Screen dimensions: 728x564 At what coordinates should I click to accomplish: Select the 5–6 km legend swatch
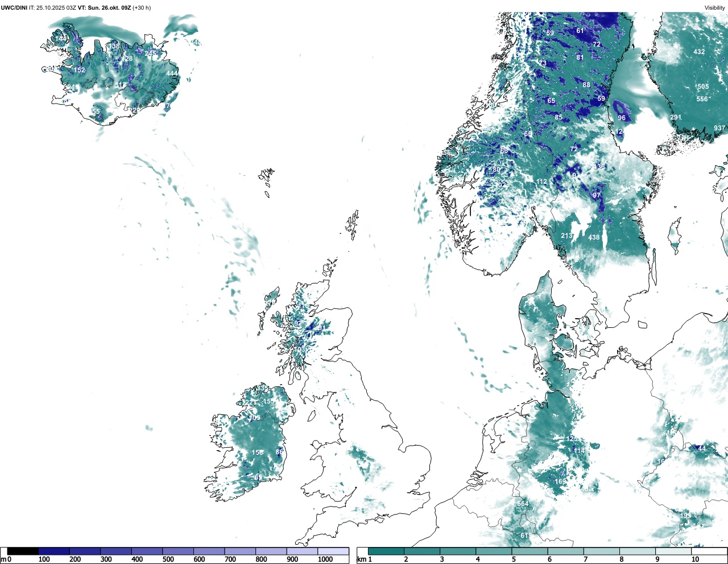[x=530, y=551]
